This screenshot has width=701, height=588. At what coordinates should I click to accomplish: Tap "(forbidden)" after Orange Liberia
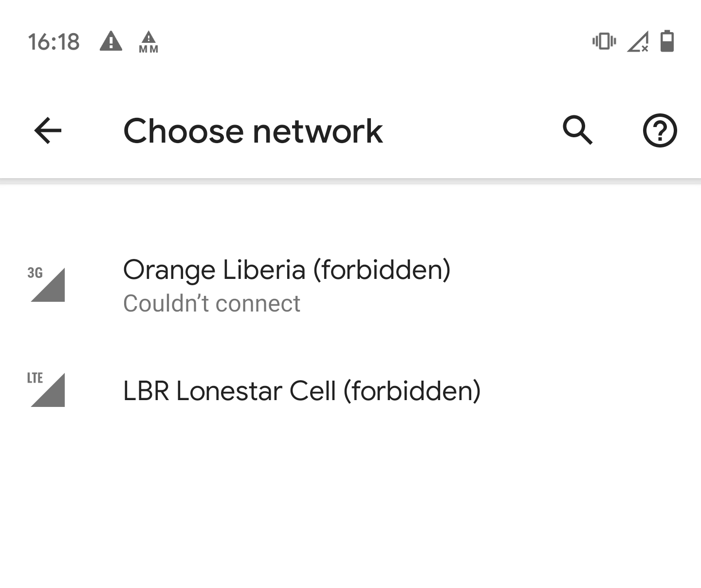tap(382, 270)
